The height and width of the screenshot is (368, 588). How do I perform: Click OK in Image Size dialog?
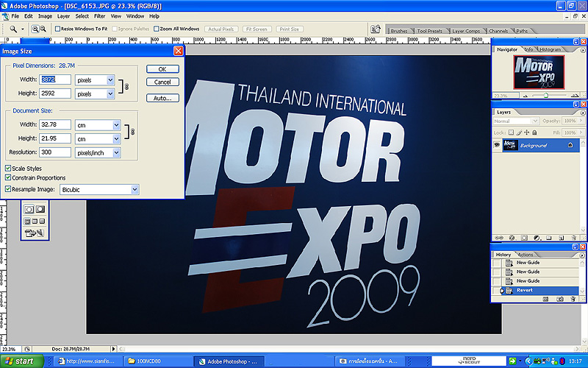162,69
